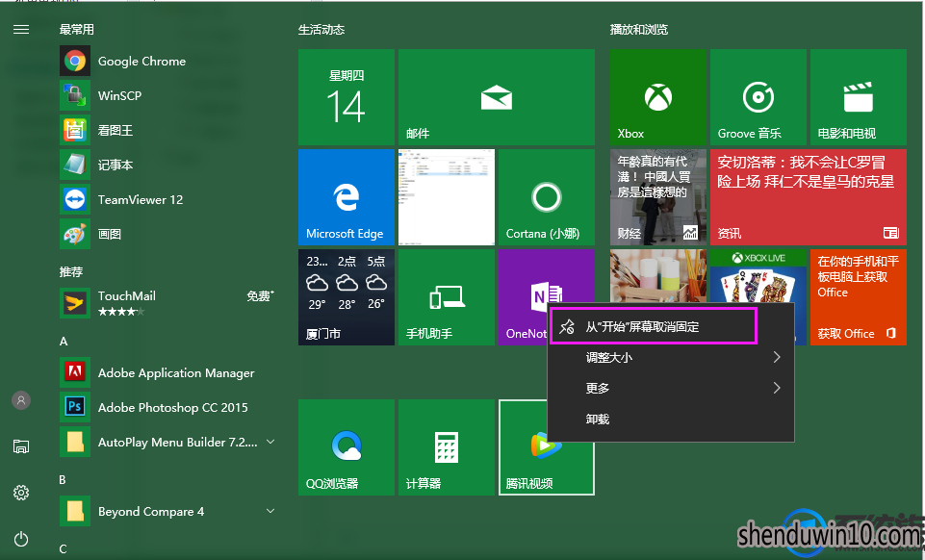Choose 卸载 in the context menu
Viewport: 925px width, 560px height.
click(671, 420)
